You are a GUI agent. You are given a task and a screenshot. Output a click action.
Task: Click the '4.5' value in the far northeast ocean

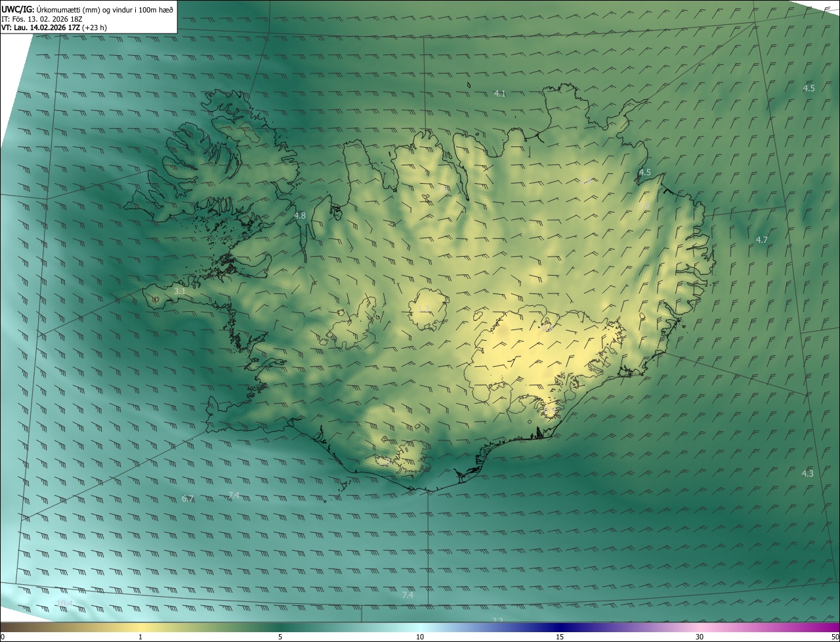[808, 88]
